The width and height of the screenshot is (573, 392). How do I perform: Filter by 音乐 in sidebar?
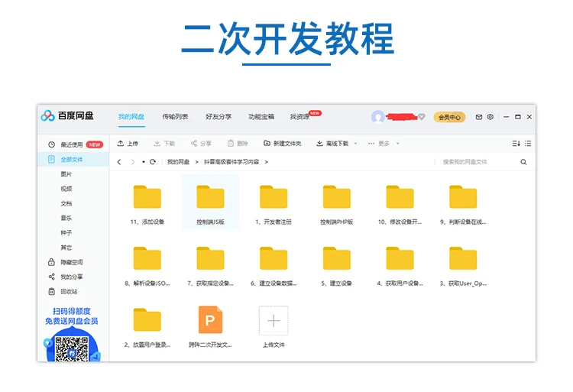click(66, 218)
